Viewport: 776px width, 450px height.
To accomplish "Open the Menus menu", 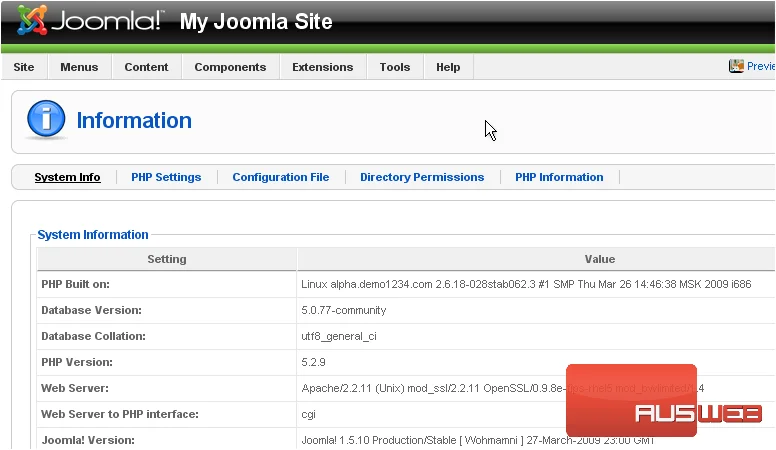I will click(x=79, y=67).
